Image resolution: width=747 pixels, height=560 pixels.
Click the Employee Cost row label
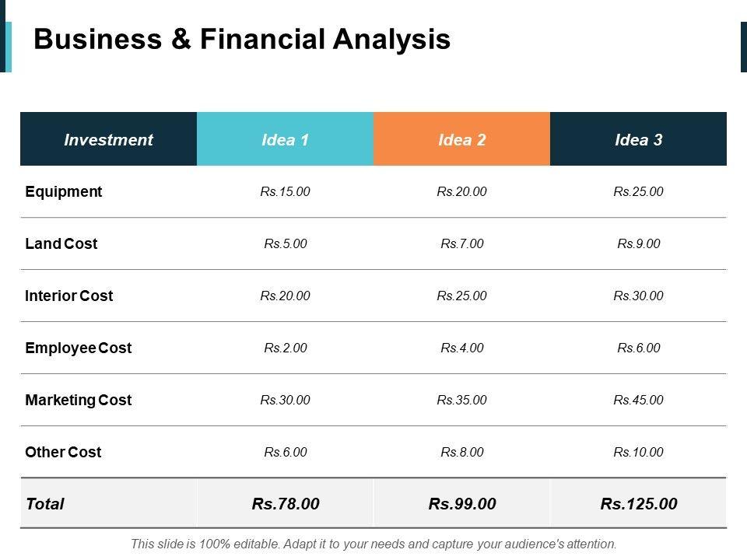click(x=79, y=348)
